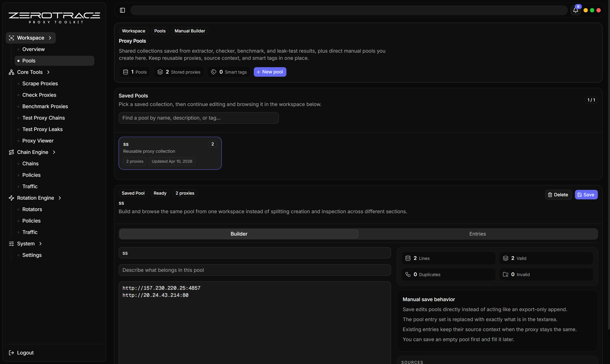Click the pool description input field
The image size is (610, 364).
pyautogui.click(x=254, y=270)
